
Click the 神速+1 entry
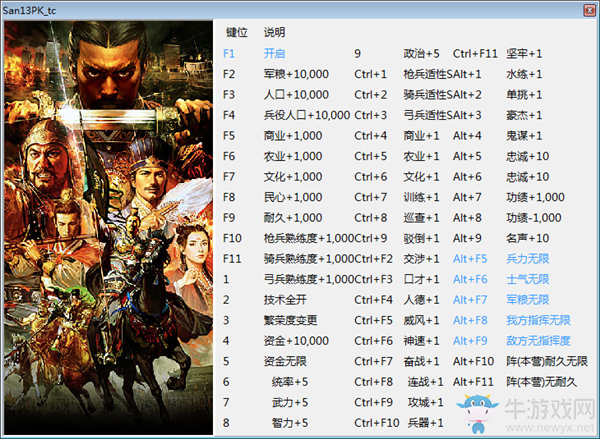[421, 341]
